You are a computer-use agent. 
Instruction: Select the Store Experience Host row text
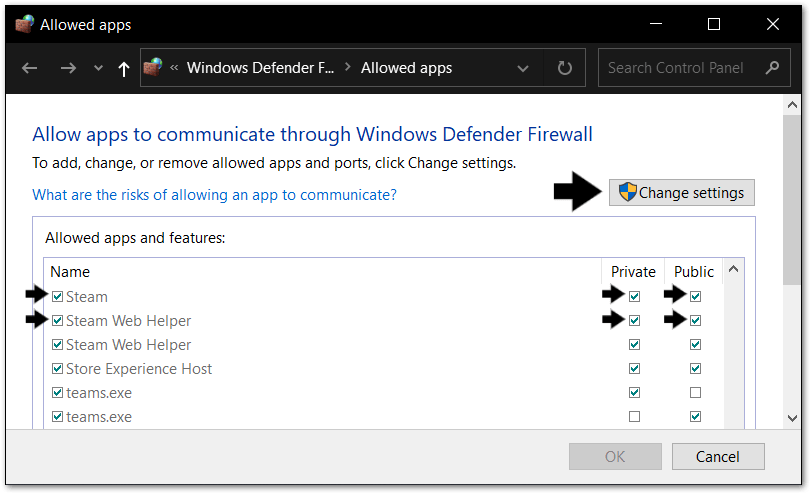click(x=139, y=369)
